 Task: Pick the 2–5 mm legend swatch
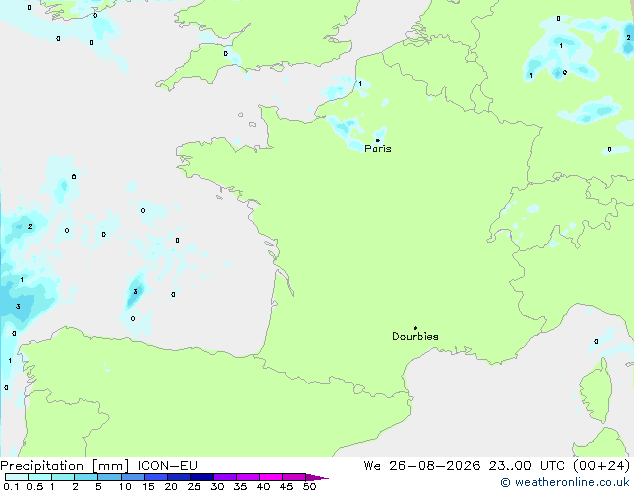[x=86, y=477]
